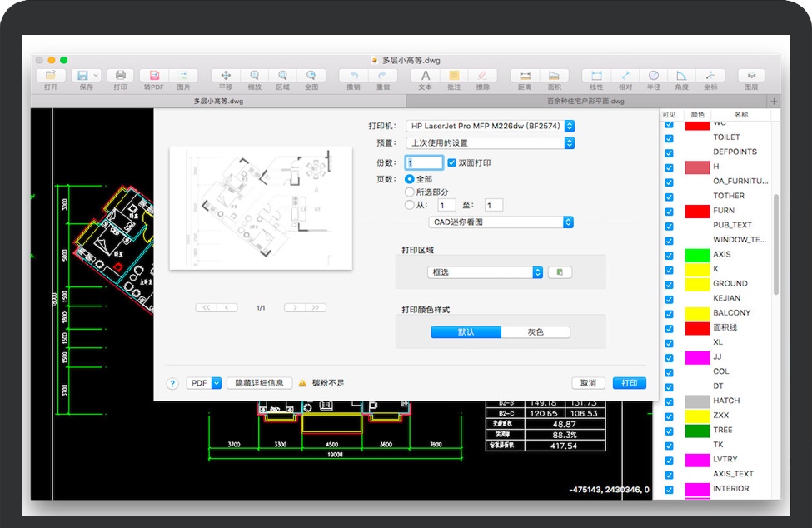Select the Text (文本) annotation tool
Image resolution: width=812 pixels, height=528 pixels.
point(425,76)
